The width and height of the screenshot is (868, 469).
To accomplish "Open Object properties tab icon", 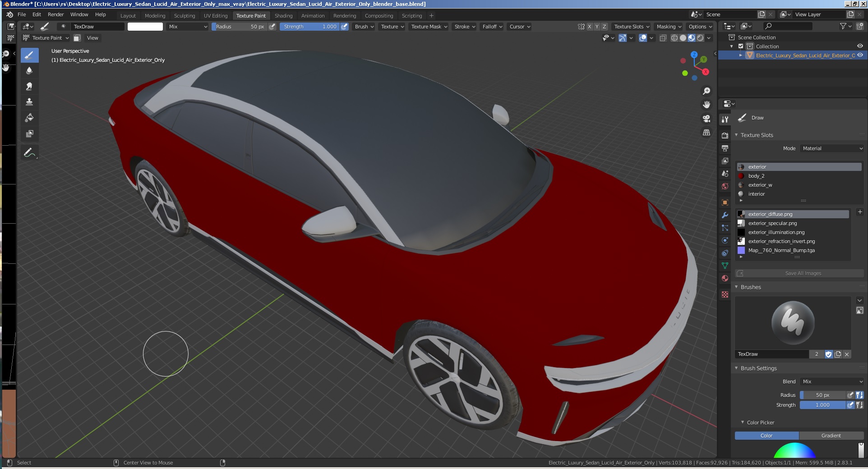I will (x=725, y=202).
